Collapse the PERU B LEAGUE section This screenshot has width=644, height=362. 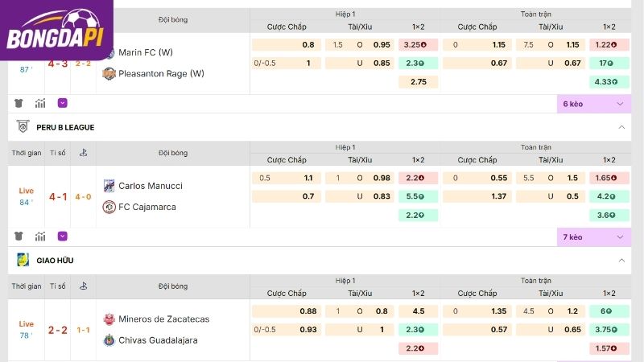coord(621,127)
